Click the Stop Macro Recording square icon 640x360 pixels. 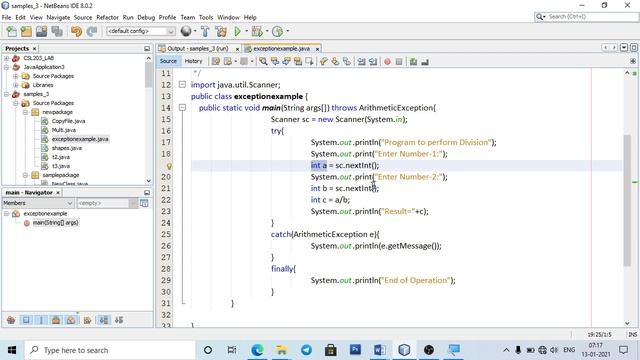[399, 62]
